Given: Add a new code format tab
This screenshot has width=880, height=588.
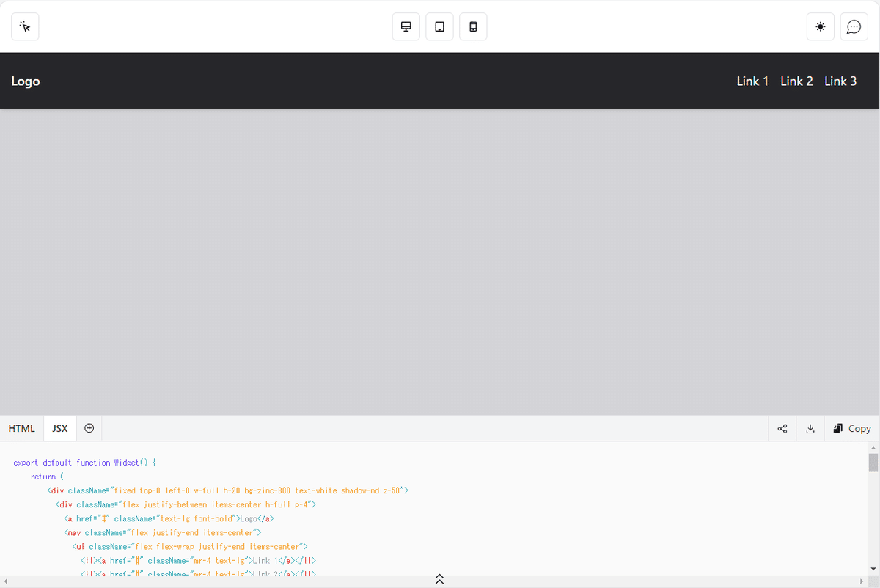Looking at the screenshot, I should click(89, 428).
